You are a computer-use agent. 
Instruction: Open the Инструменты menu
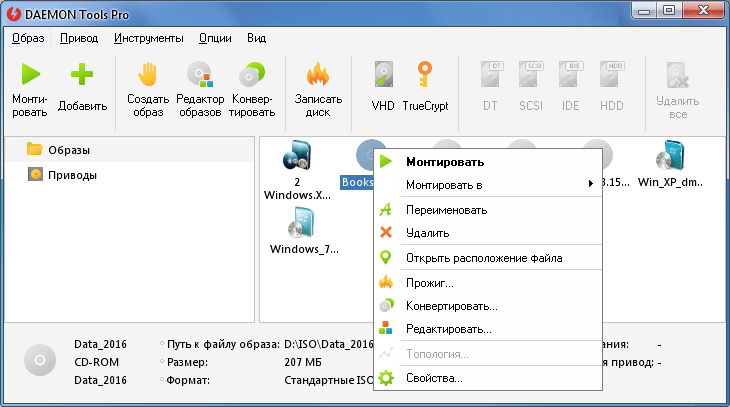[148, 38]
